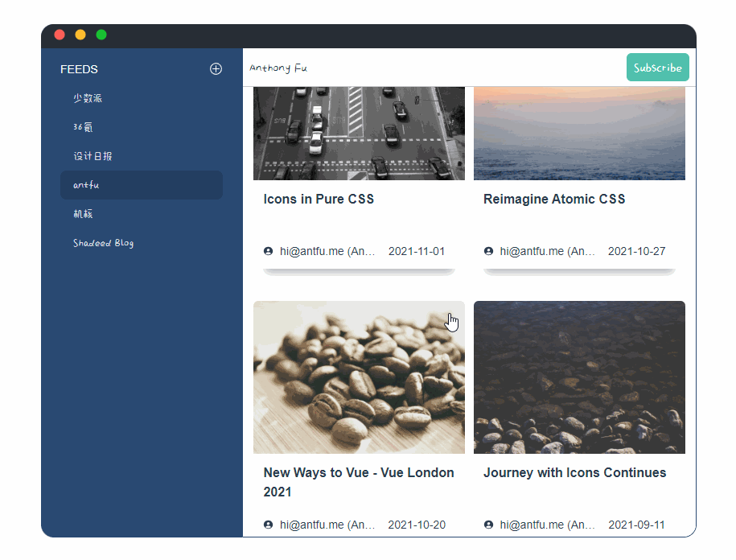
Task: Open the coffee beans thumbnail
Action: tap(359, 377)
